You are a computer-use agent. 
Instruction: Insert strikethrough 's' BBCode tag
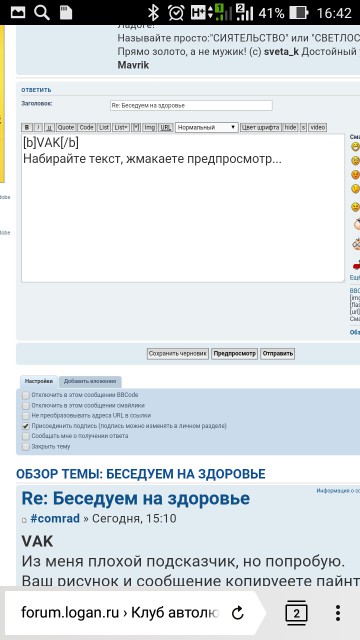(304, 127)
